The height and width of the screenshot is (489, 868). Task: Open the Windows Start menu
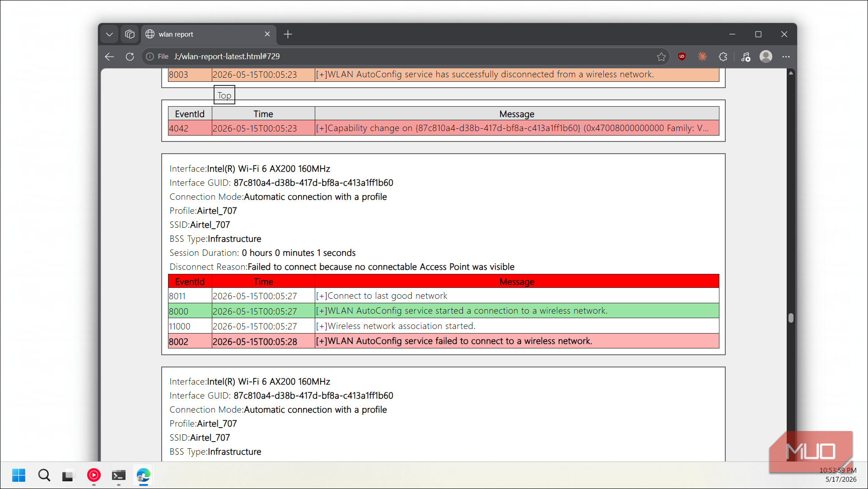tap(19, 475)
